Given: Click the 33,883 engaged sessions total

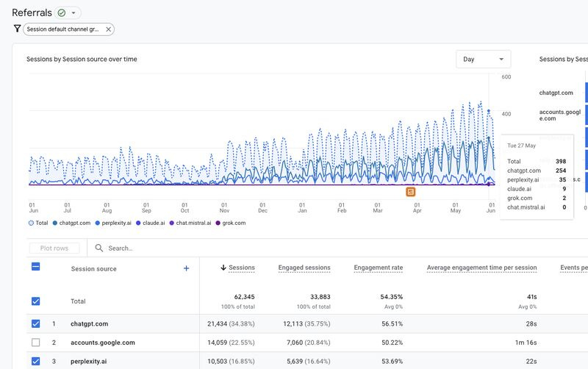Looking at the screenshot, I should coord(320,297).
